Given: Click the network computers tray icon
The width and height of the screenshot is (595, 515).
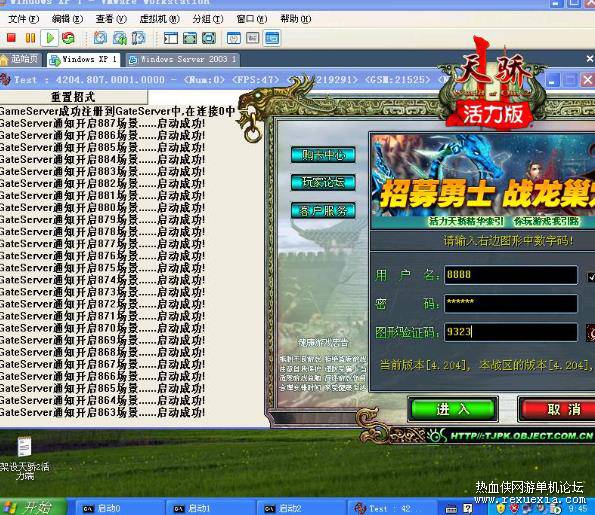Looking at the screenshot, I should pyautogui.click(x=527, y=508).
